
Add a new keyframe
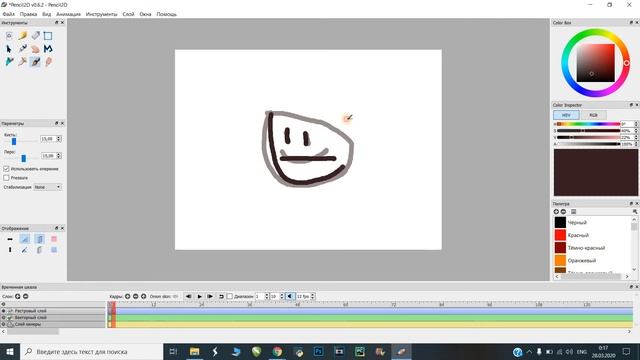127,296
